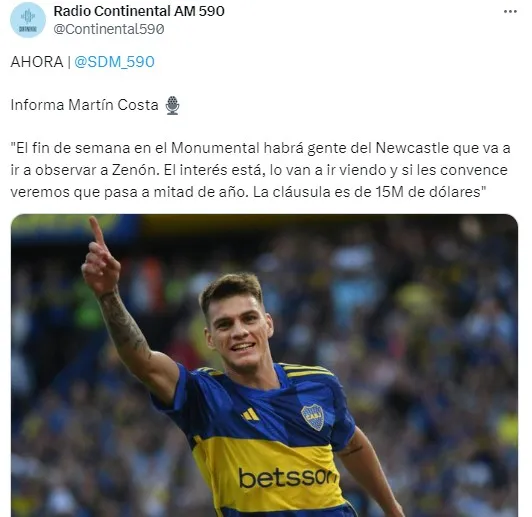Open the @Continental590 handle

pos(109,29)
